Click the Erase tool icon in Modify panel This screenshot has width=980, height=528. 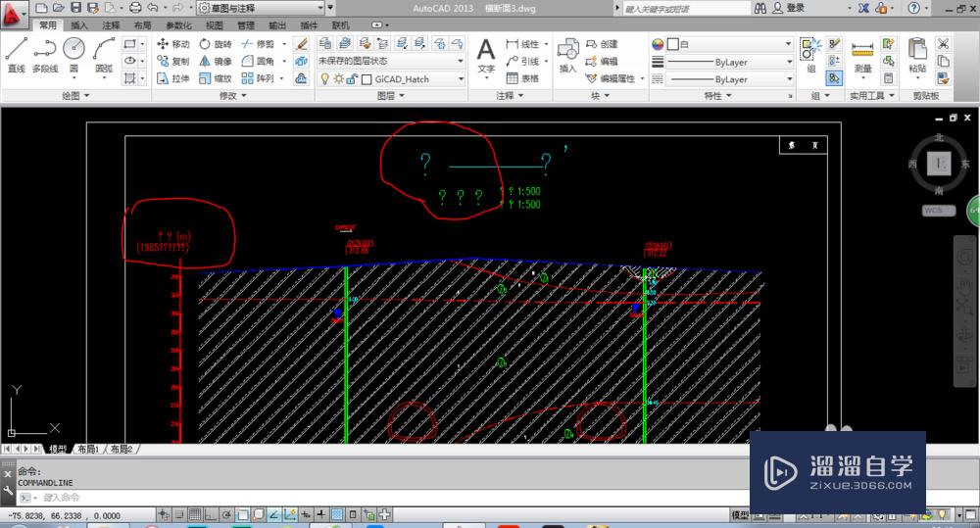click(301, 44)
